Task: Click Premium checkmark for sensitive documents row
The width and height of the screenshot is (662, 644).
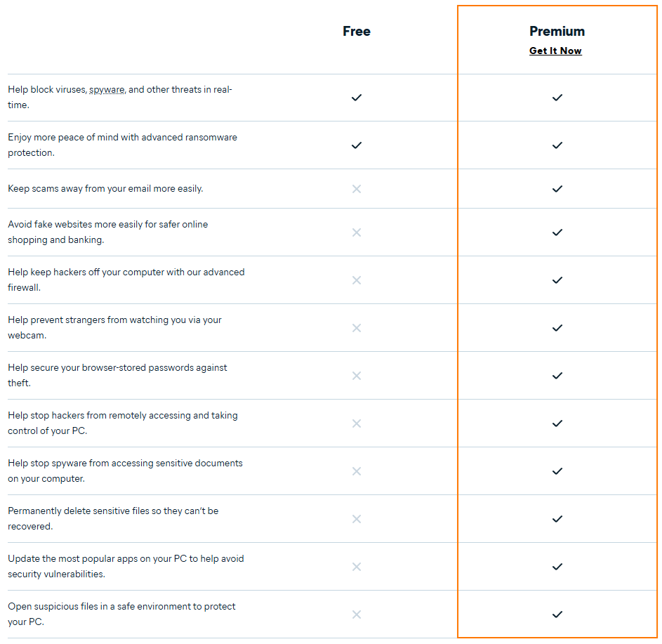Action: pos(557,471)
